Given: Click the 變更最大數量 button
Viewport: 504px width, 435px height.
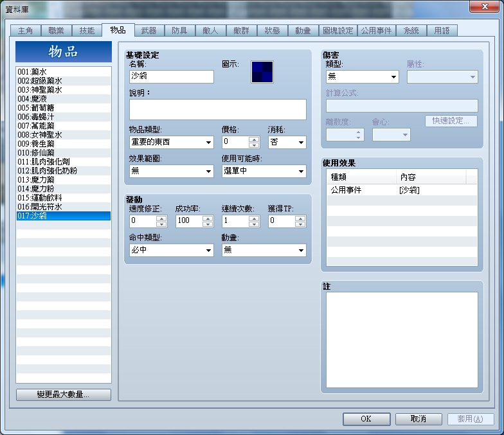Looking at the screenshot, I should pyautogui.click(x=64, y=395).
